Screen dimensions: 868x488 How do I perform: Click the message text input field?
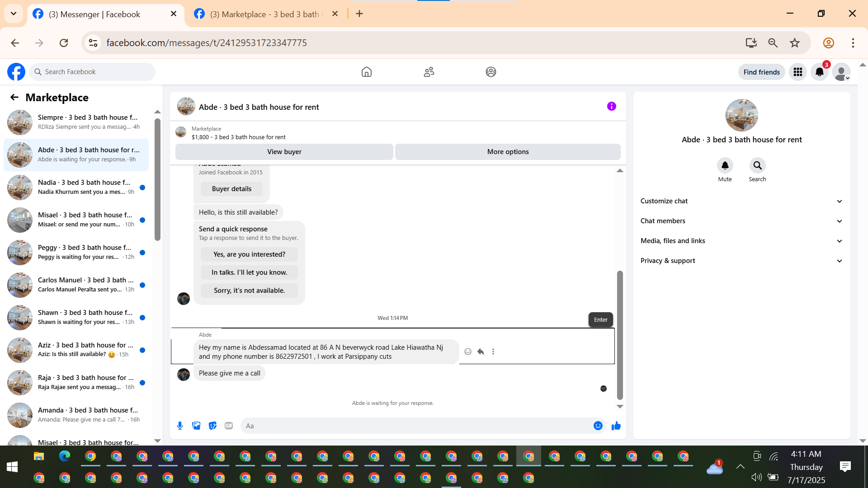pyautogui.click(x=416, y=426)
